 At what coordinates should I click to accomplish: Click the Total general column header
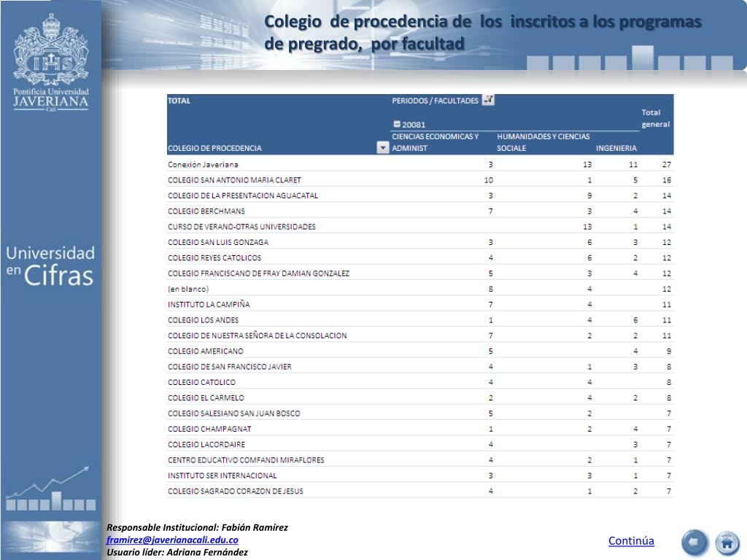pos(655,119)
